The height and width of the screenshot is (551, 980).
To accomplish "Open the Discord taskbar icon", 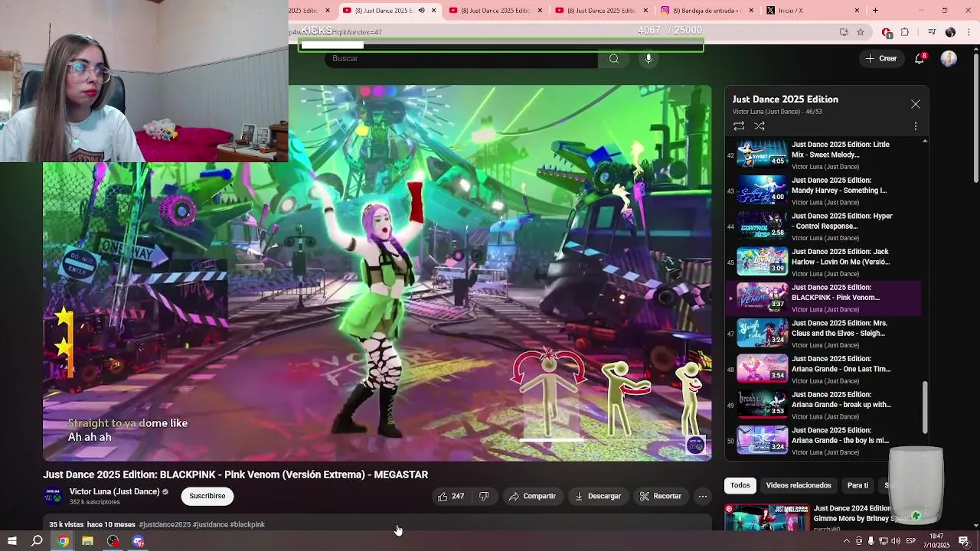I will pos(138,541).
